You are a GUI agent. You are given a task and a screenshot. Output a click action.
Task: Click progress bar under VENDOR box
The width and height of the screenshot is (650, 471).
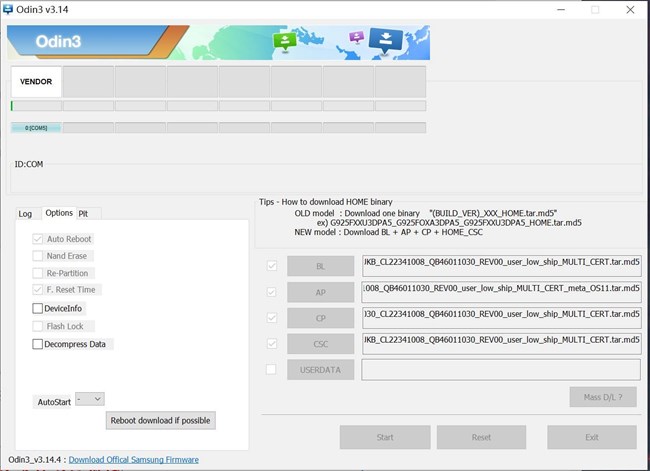pos(36,106)
